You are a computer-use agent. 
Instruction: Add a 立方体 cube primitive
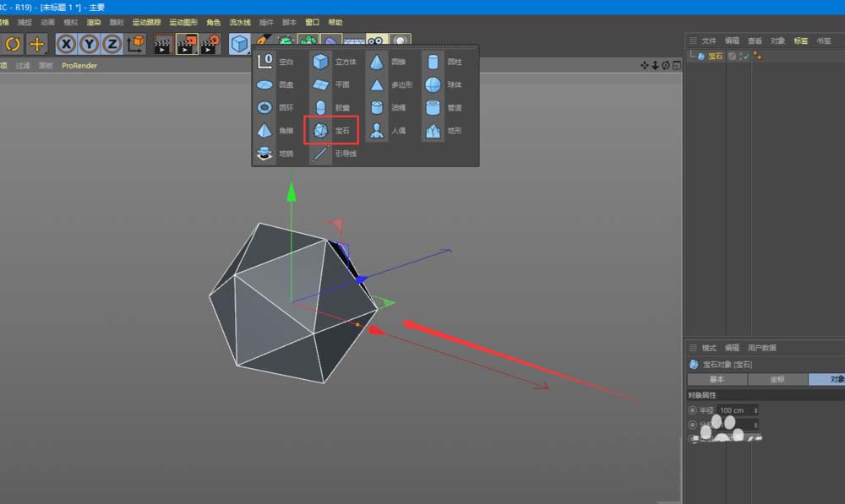(x=321, y=62)
